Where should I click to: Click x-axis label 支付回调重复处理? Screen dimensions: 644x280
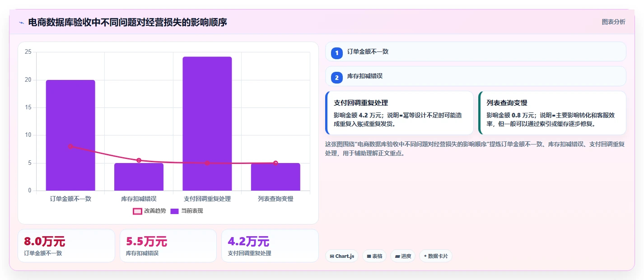207,199
